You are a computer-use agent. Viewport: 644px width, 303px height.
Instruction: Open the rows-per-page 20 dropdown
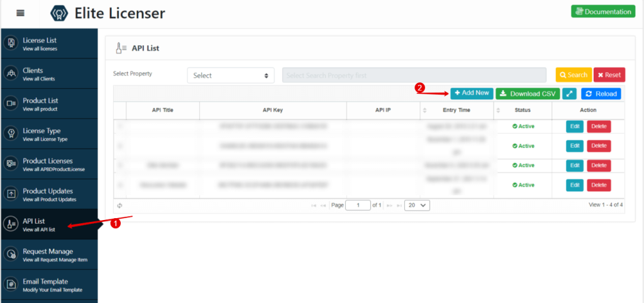pos(417,206)
